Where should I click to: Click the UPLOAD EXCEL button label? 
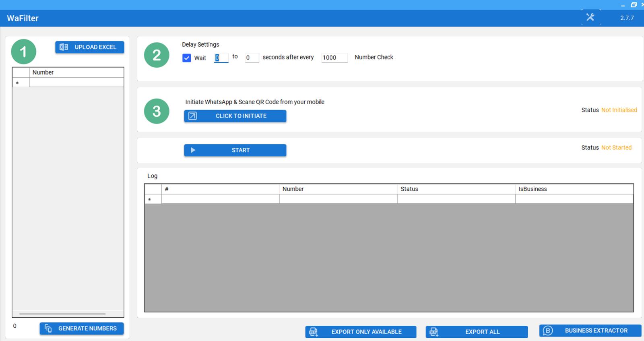pos(95,47)
